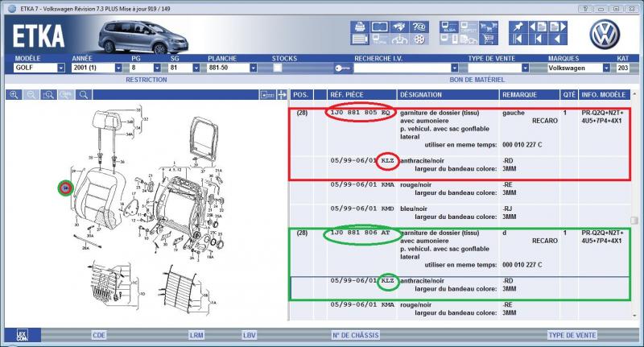The width and height of the screenshot is (644, 347).
Task: Click the Remarque column header
Action: [529, 95]
